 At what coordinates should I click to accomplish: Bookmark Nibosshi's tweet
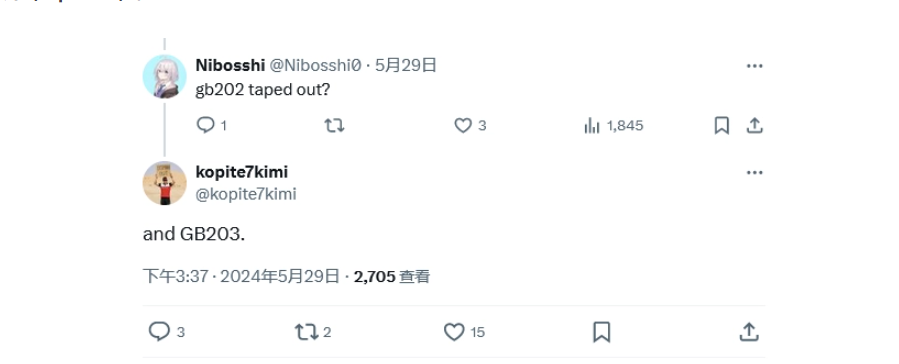(x=722, y=125)
